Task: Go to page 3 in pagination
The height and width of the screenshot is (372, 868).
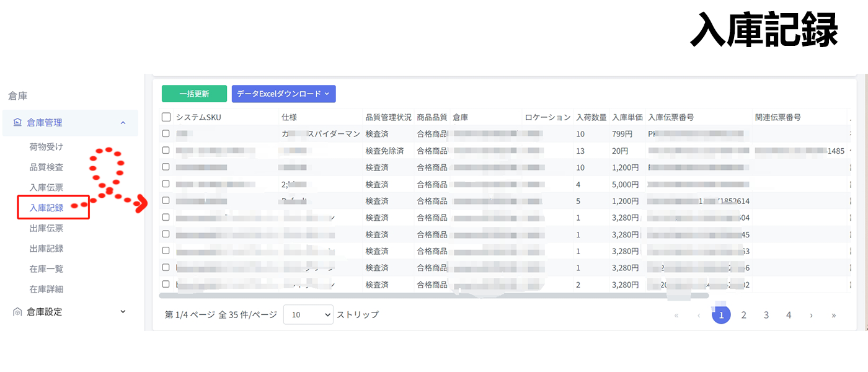Action: click(766, 315)
